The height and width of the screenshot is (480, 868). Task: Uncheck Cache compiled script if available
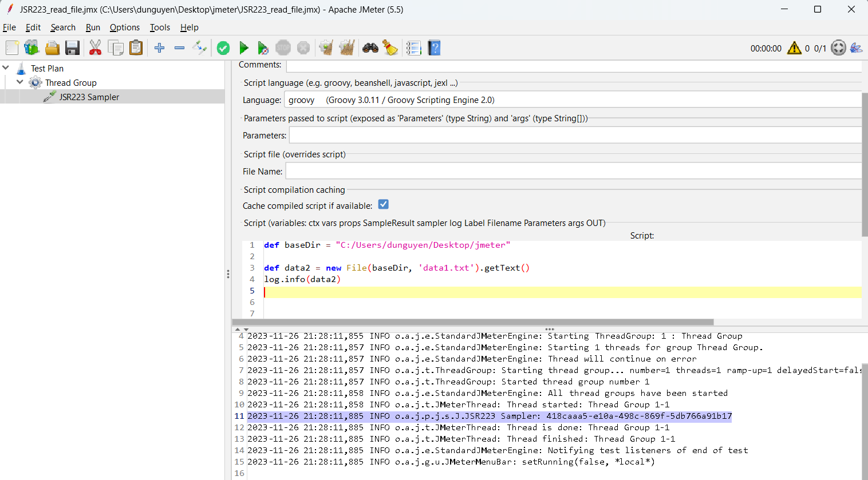[384, 205]
